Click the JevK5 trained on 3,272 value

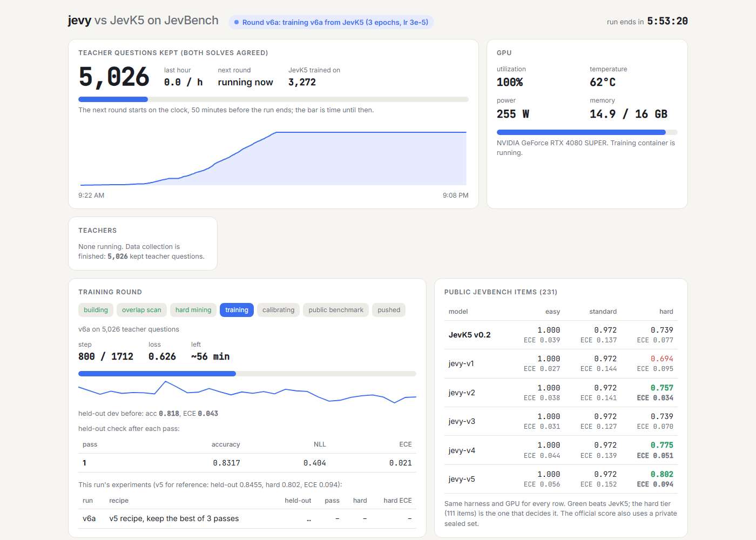point(302,82)
